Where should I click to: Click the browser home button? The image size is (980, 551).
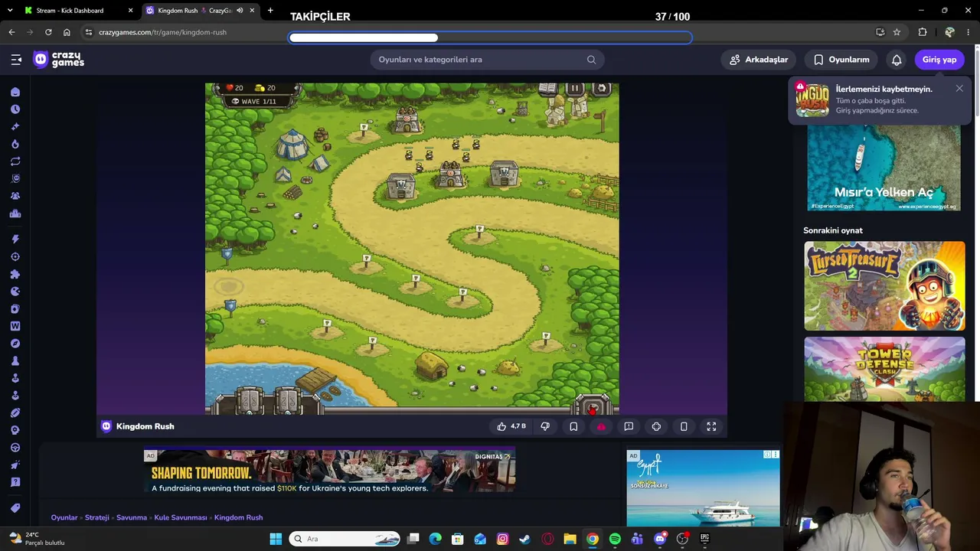67,32
